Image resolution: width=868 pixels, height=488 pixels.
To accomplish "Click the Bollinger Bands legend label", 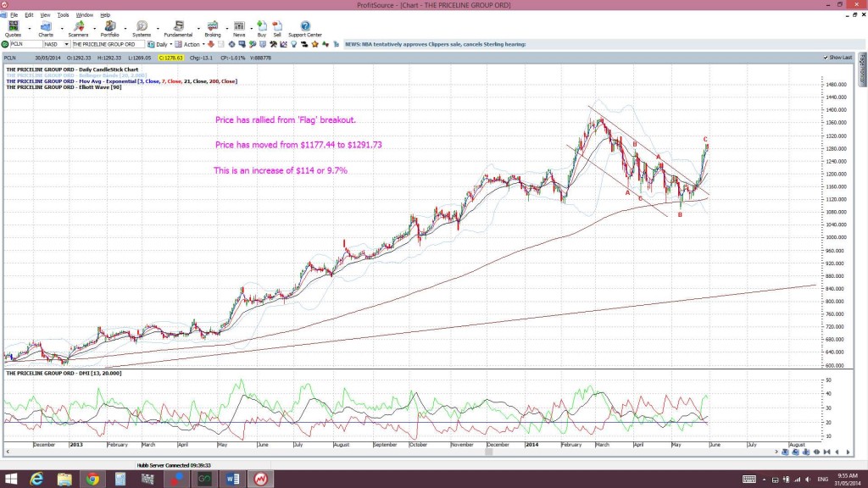I will tap(76, 75).
